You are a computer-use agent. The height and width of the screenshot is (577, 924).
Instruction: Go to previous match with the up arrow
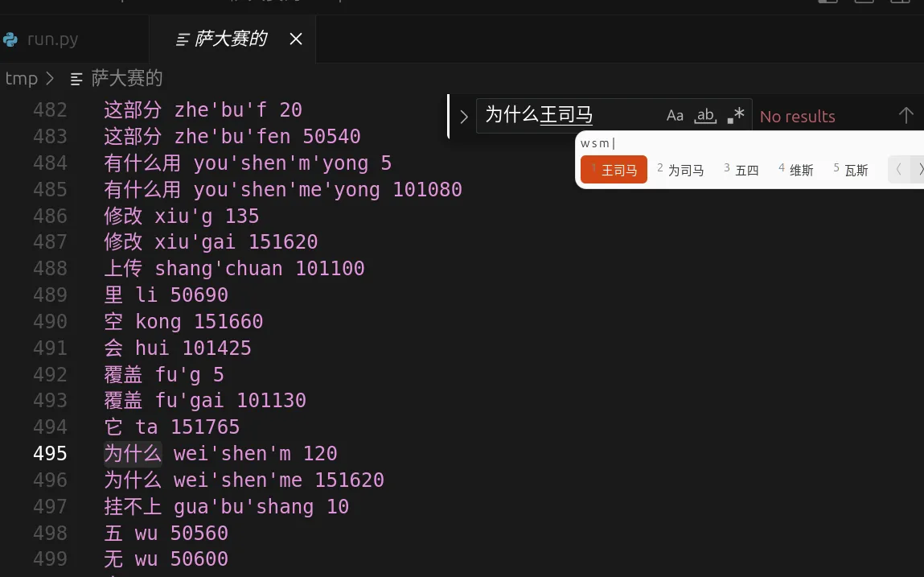pyautogui.click(x=906, y=115)
